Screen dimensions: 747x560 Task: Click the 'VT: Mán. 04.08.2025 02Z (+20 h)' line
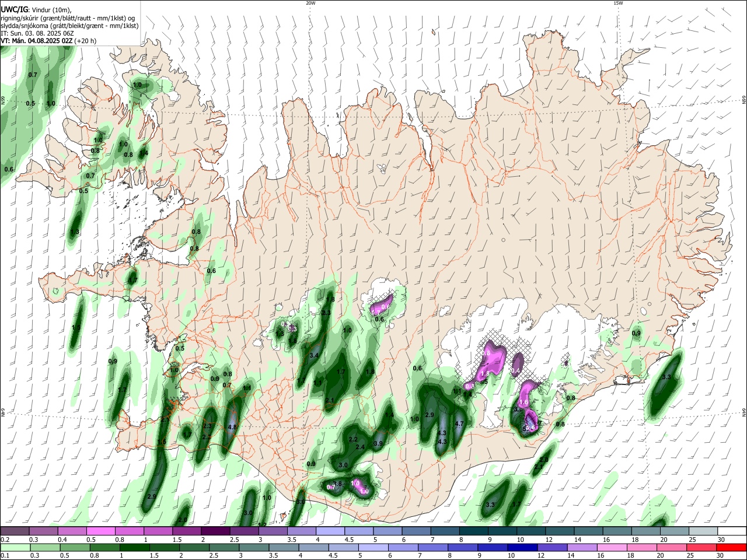[48, 41]
